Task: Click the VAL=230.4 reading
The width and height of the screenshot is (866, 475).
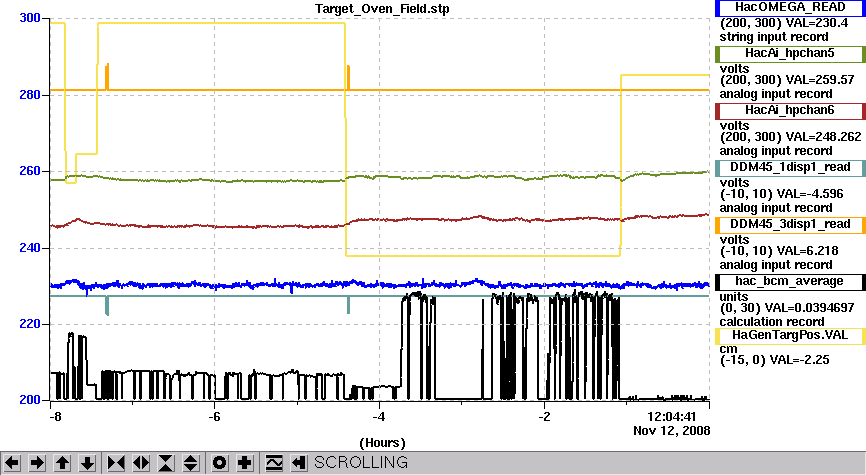Action: tap(816, 23)
